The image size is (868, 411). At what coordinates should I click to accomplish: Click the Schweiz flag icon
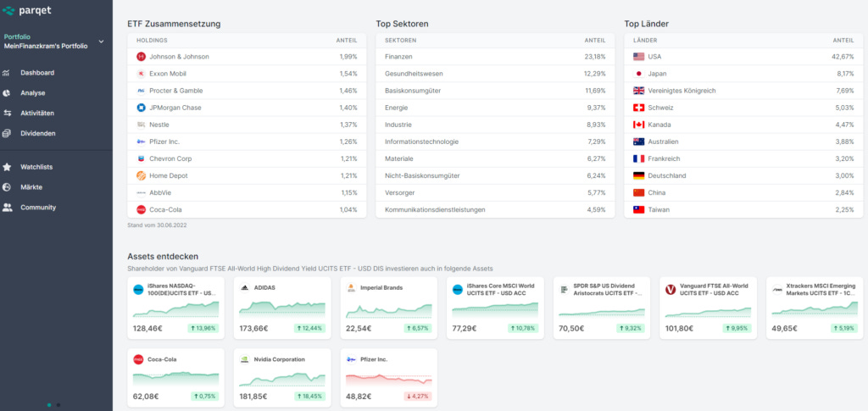point(639,108)
